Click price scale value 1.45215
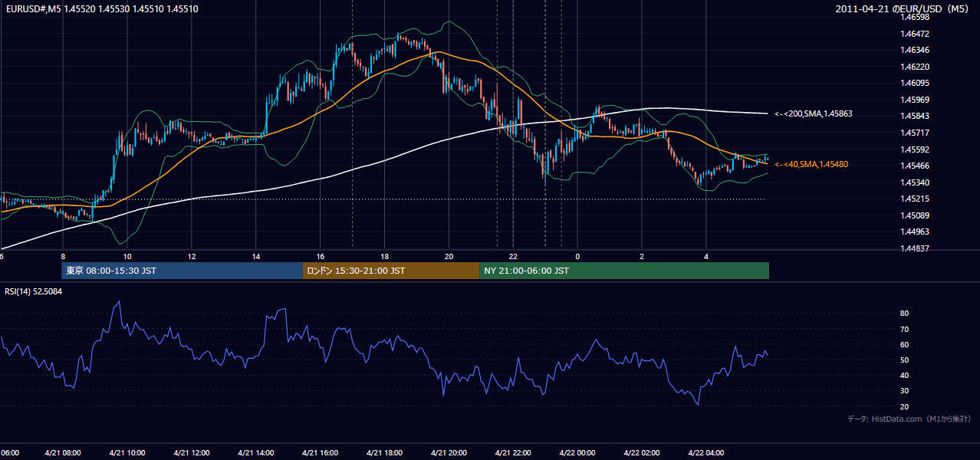 tap(916, 199)
